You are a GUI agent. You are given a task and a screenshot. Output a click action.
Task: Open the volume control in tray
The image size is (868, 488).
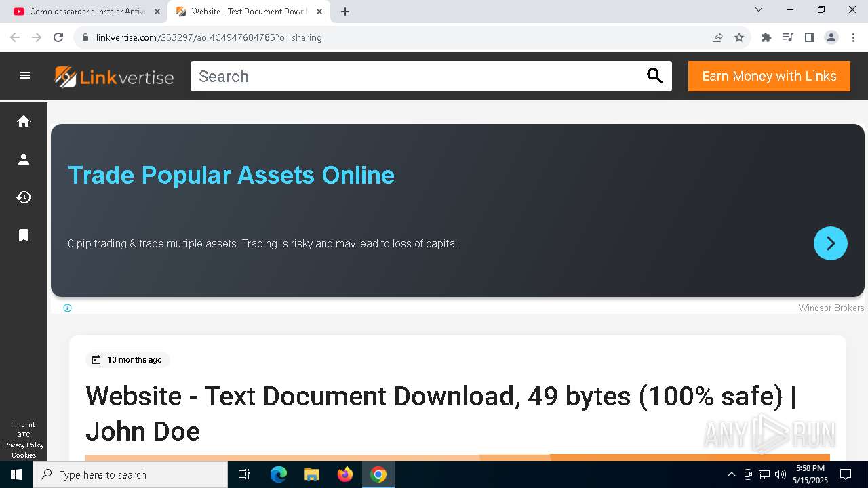click(x=781, y=474)
